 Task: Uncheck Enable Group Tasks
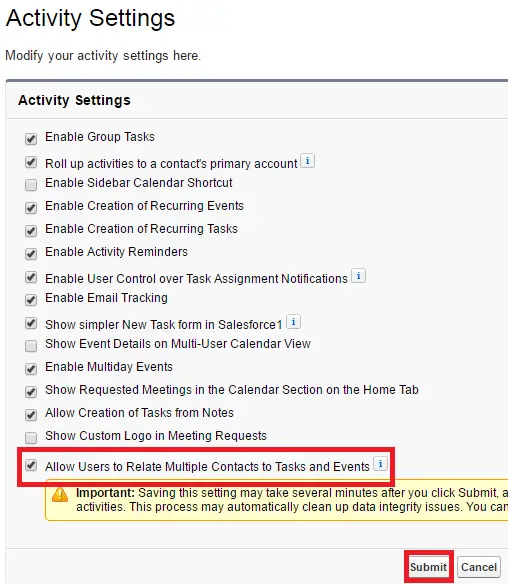31,139
